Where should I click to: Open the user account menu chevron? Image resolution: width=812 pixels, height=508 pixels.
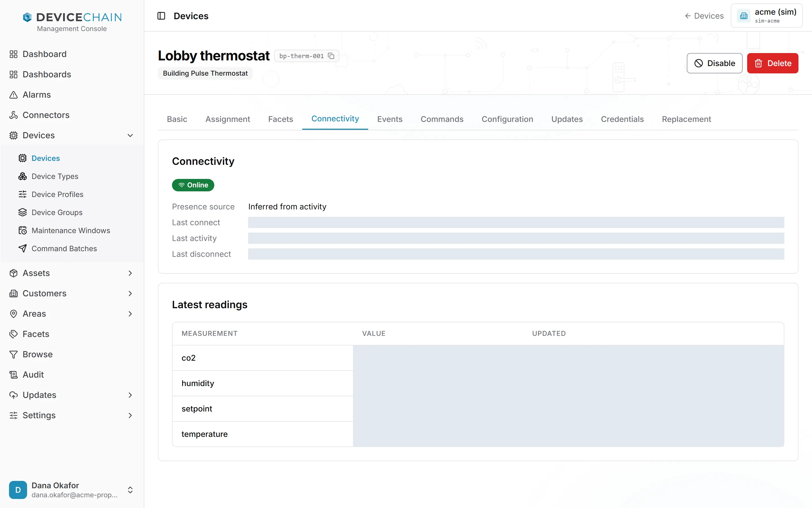(x=130, y=490)
